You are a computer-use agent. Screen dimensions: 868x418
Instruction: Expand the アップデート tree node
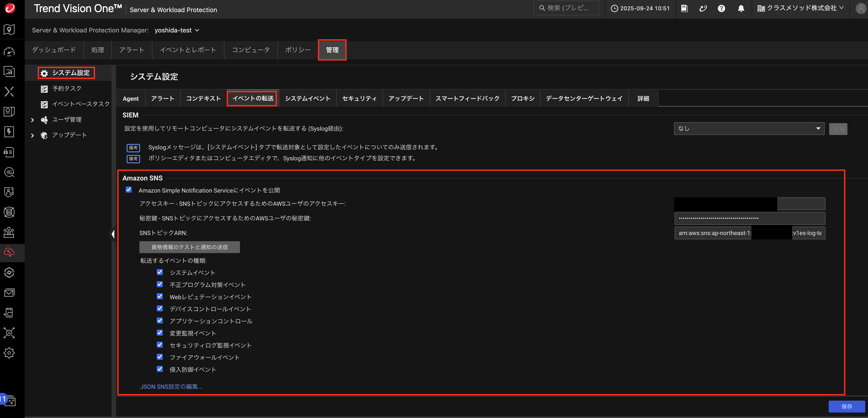(32, 135)
